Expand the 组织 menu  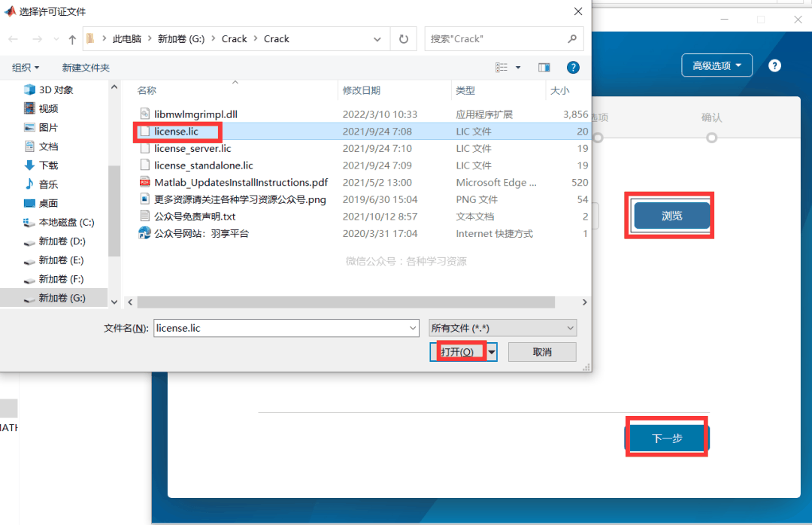pos(26,68)
